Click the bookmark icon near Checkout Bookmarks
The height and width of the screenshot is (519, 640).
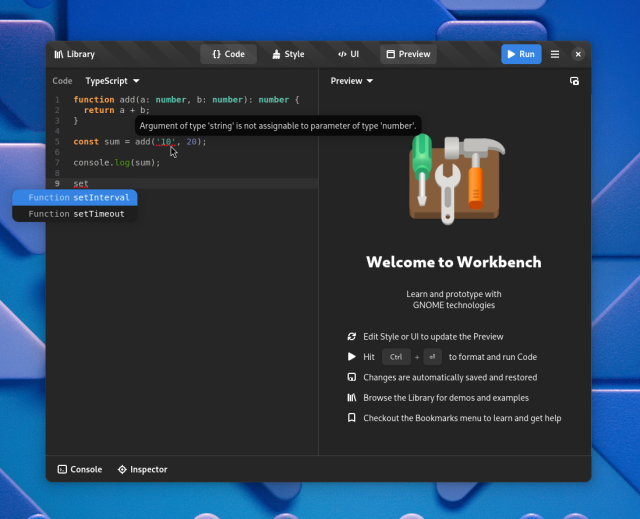[x=351, y=418]
